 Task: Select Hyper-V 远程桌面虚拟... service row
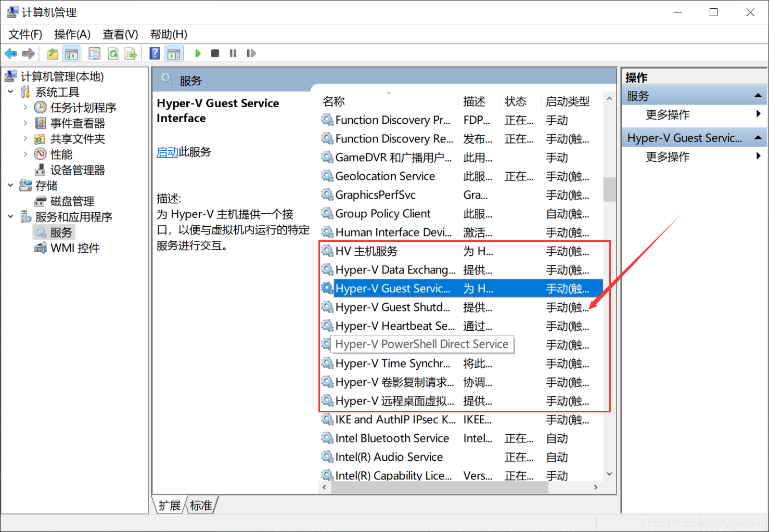click(x=461, y=400)
